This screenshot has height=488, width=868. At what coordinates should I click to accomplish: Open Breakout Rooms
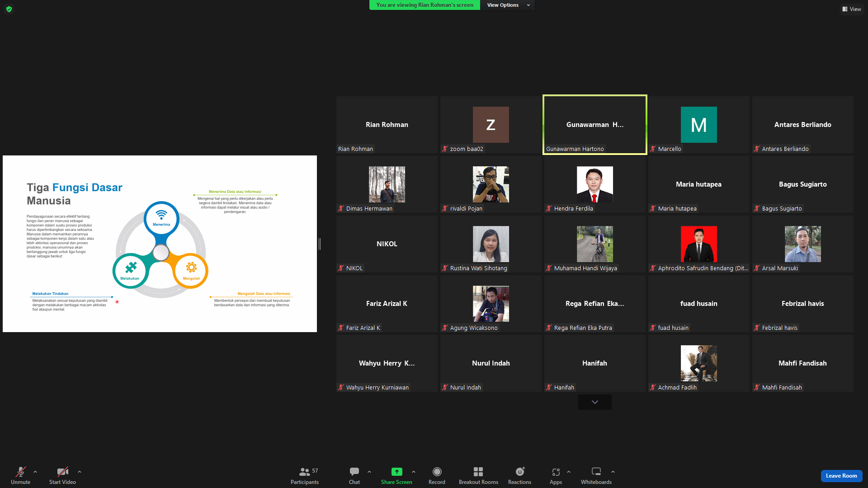[x=478, y=476]
